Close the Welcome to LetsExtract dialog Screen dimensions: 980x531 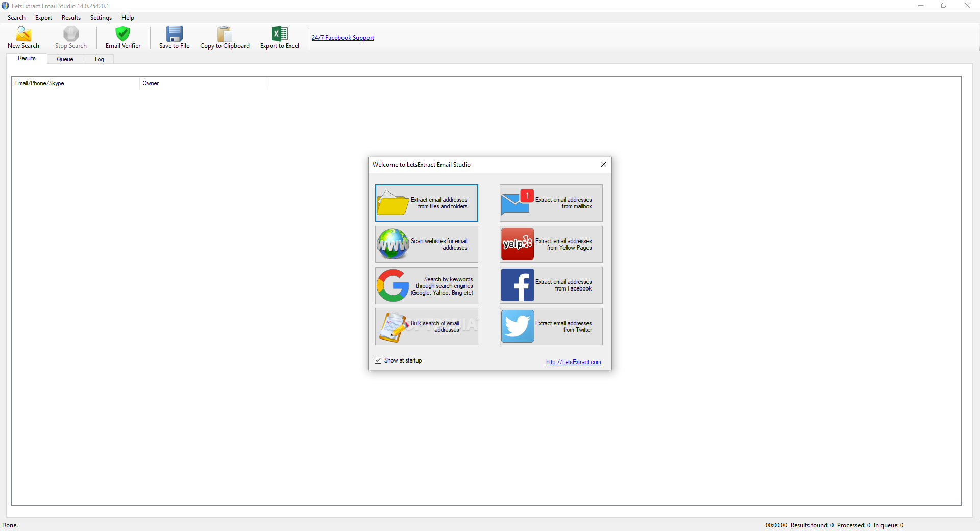coord(604,164)
